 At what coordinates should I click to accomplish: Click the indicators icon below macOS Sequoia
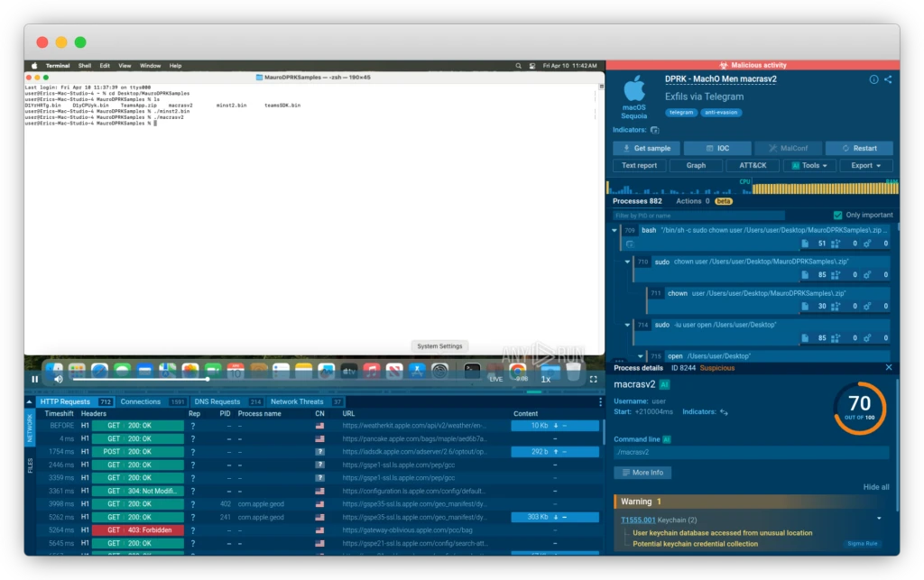click(655, 130)
